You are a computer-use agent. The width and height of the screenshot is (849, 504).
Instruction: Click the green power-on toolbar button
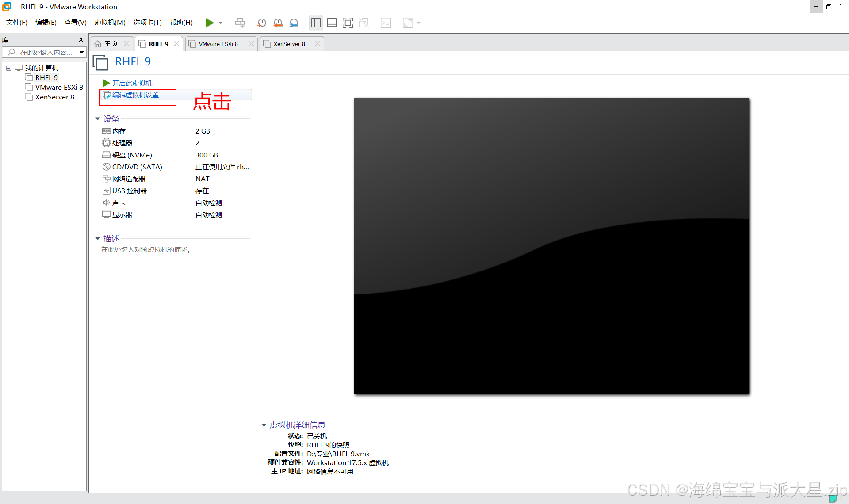click(210, 23)
